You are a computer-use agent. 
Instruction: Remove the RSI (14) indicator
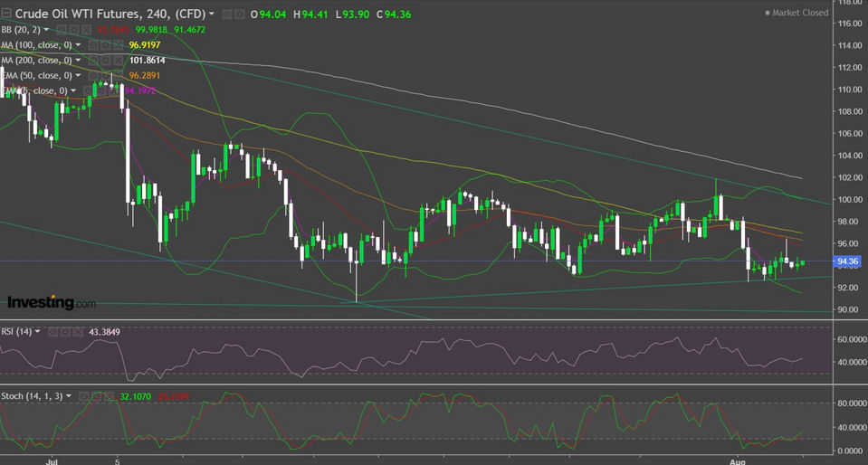point(76,332)
